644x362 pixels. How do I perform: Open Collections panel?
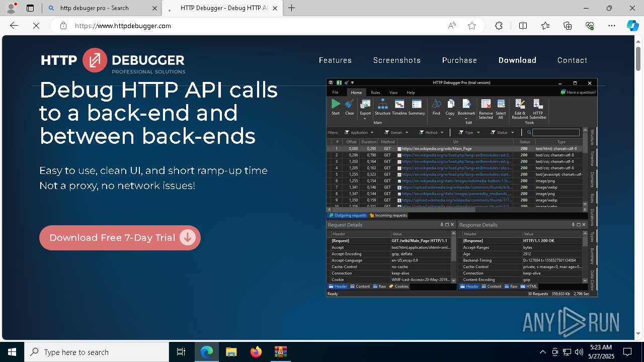point(568,26)
